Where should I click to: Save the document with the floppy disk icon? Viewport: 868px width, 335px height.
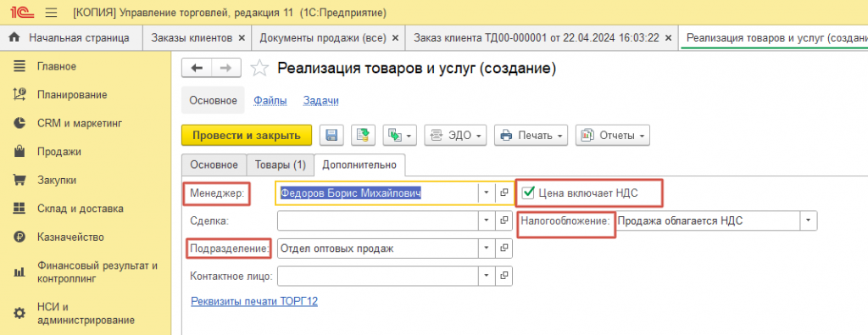point(331,135)
